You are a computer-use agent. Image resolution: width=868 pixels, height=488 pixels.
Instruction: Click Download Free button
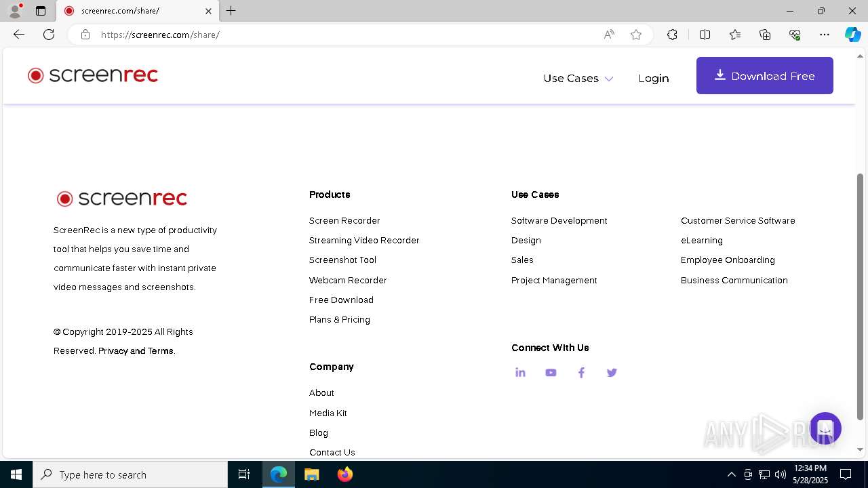(x=765, y=76)
